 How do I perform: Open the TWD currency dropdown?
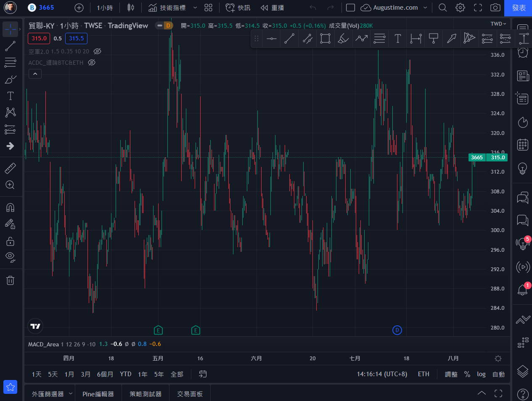pos(498,24)
